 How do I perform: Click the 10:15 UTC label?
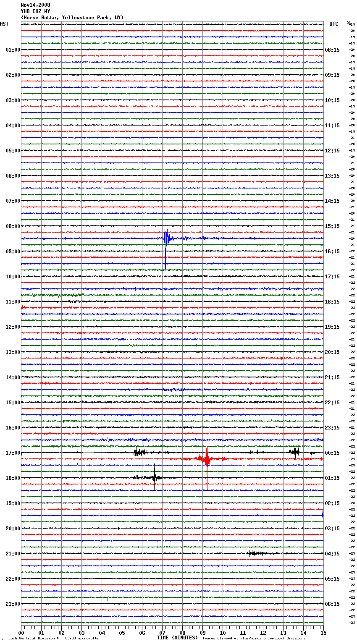coord(332,100)
